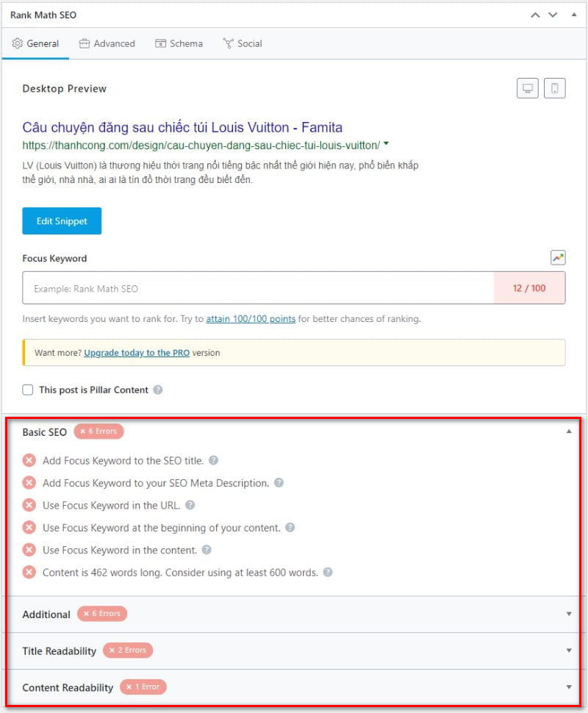Switch to desktop preview icon

click(x=528, y=88)
